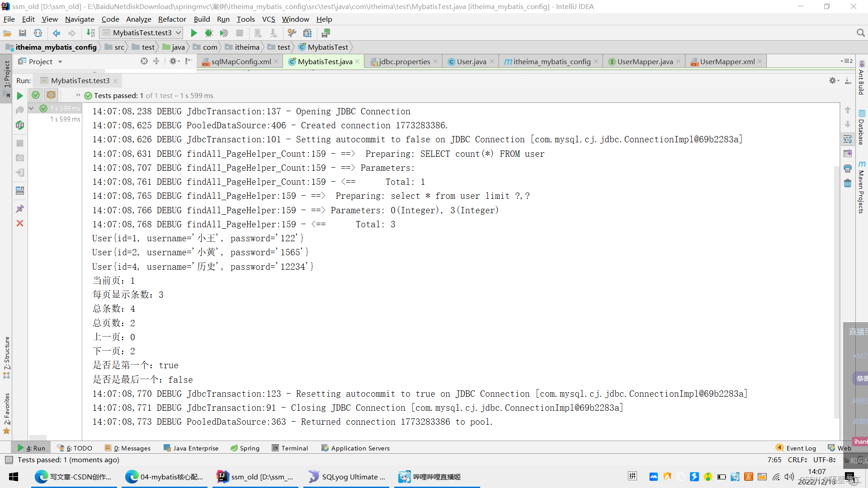Image resolution: width=868 pixels, height=488 pixels.
Task: Collapse the passed test node in test tree
Action: (x=31, y=108)
